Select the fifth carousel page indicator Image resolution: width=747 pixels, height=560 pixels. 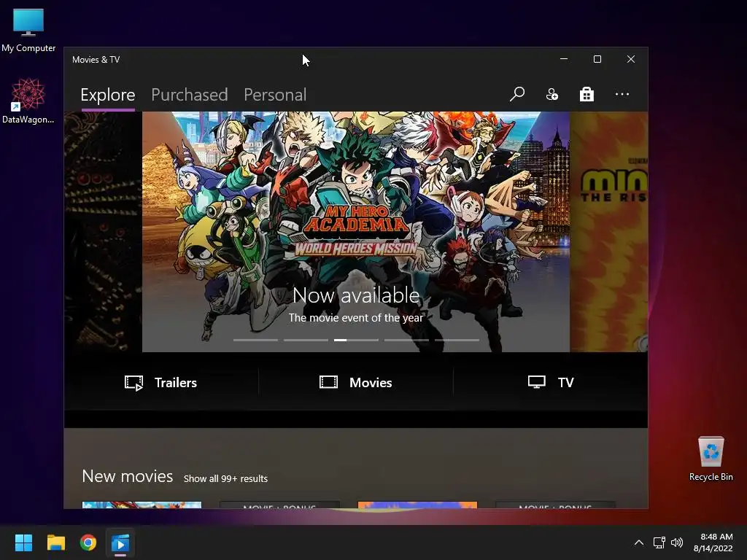[457, 340]
